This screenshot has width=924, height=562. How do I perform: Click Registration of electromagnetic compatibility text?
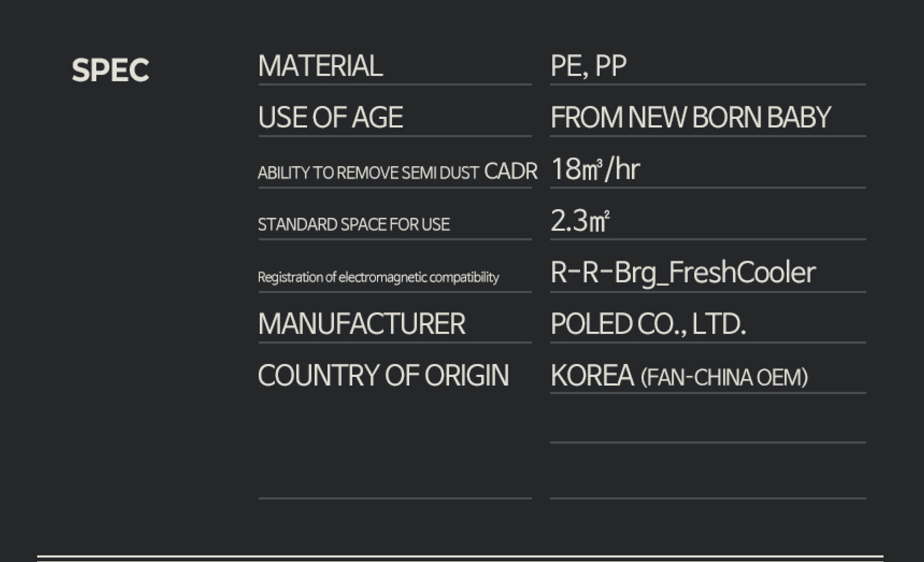pyautogui.click(x=378, y=277)
